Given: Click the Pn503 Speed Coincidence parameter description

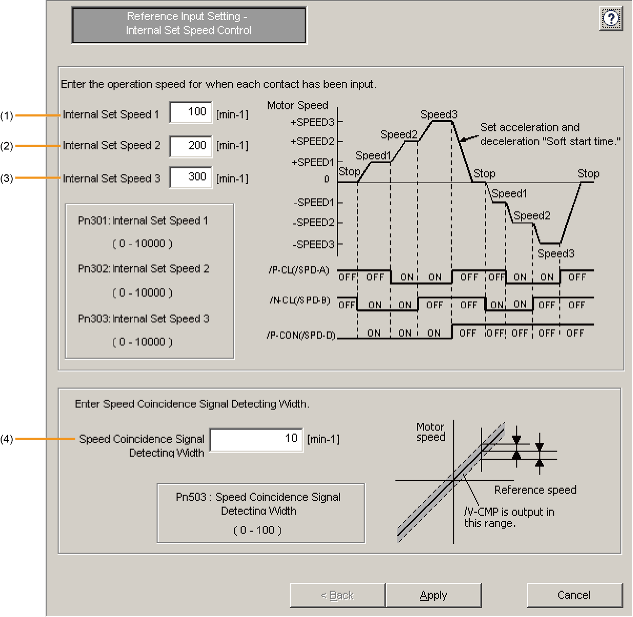Looking at the screenshot, I should (x=258, y=503).
